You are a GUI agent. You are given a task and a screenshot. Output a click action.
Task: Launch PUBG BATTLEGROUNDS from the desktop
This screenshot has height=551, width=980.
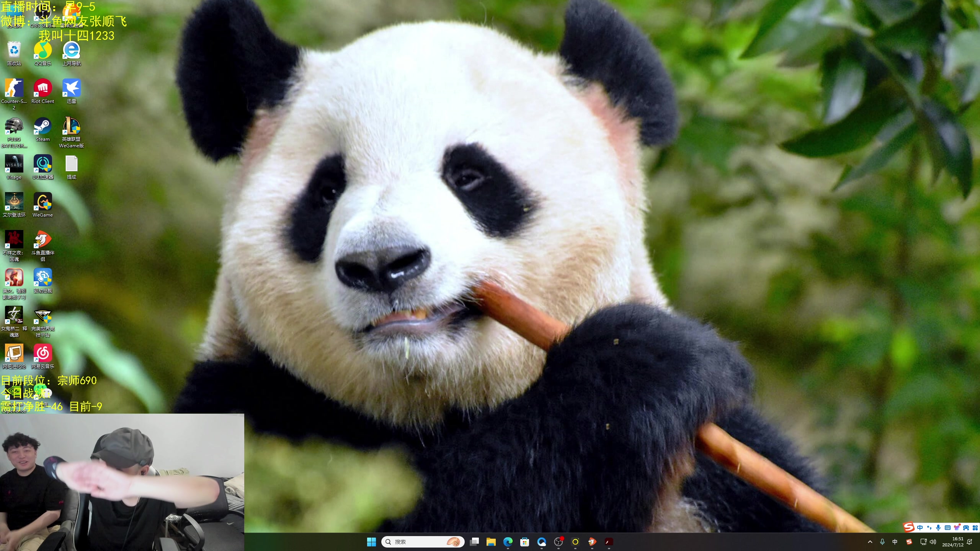click(14, 132)
